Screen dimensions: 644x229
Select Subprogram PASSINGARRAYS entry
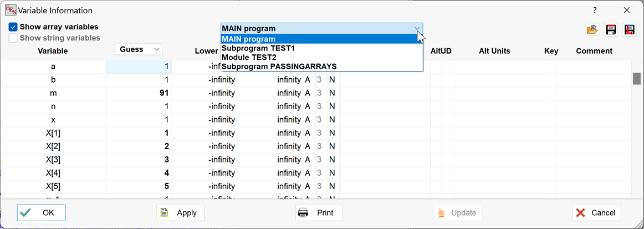pyautogui.click(x=279, y=67)
